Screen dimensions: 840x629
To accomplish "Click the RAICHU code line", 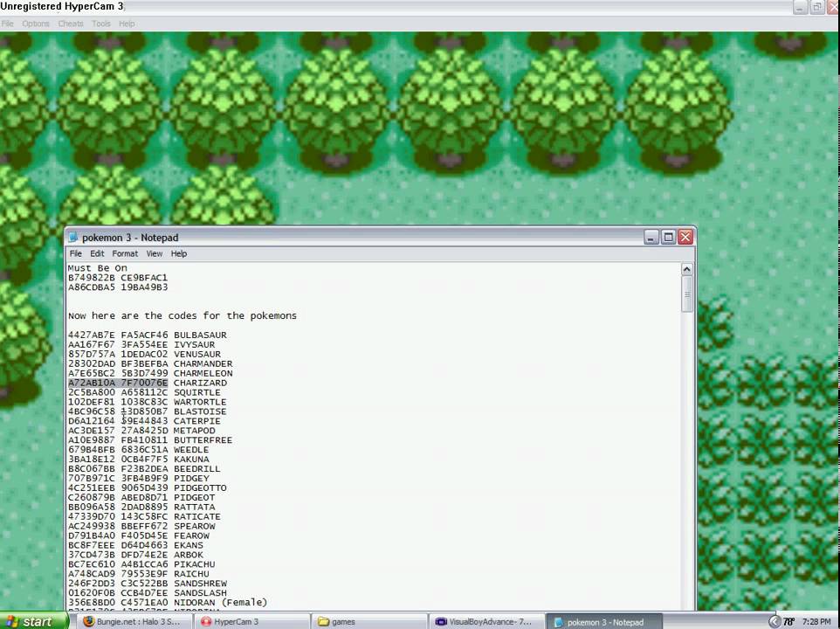I will pyautogui.click(x=138, y=574).
